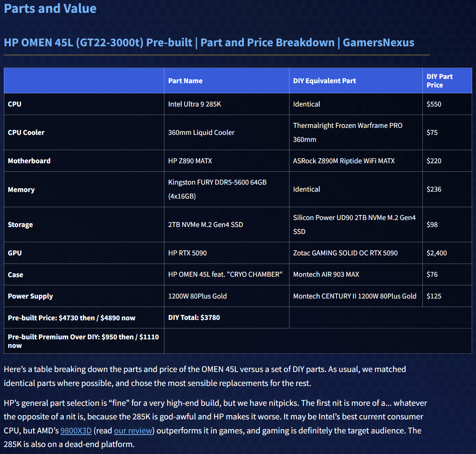Click 'ASRock Z890M Riptide WiFi MATX' cell
Screen dimensions: 476x454
(356, 161)
